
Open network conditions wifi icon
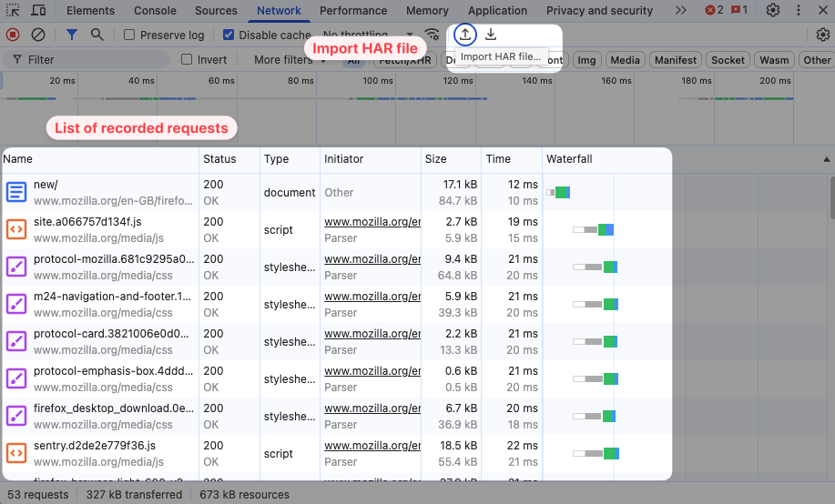tap(432, 35)
